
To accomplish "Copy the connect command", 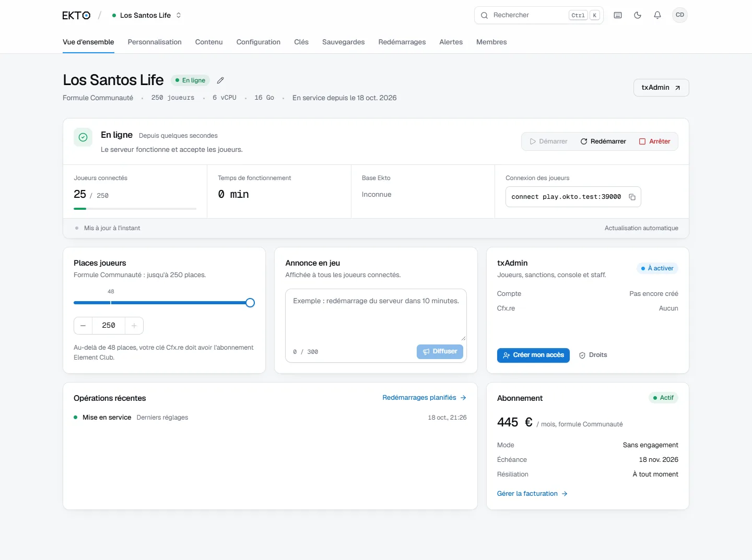I will tap(632, 197).
